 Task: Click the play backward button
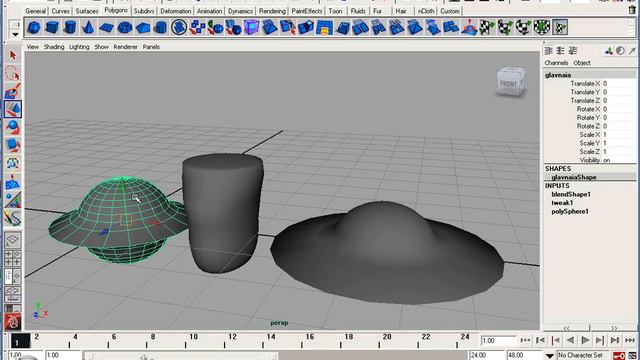570,340
